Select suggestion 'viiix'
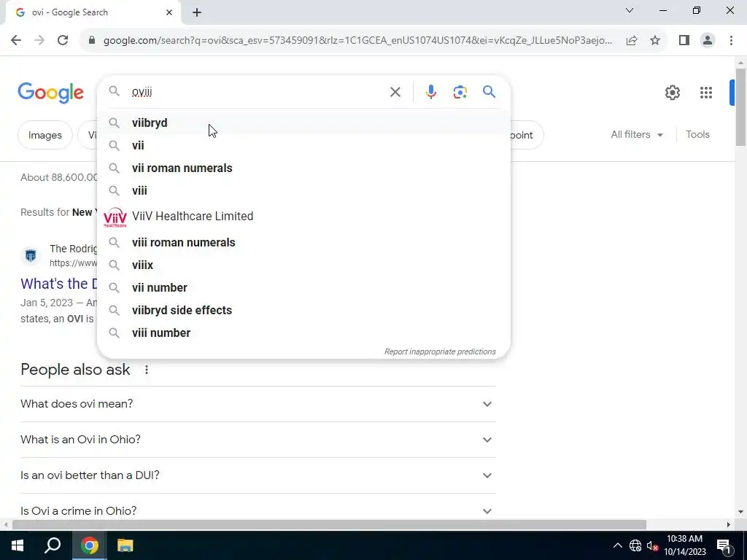The image size is (747, 560). [303, 265]
